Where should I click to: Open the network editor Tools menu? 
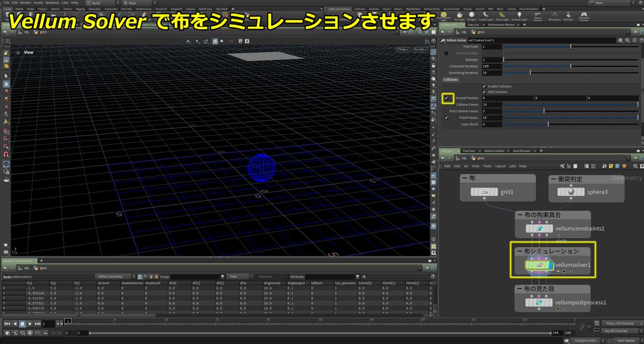point(488,166)
